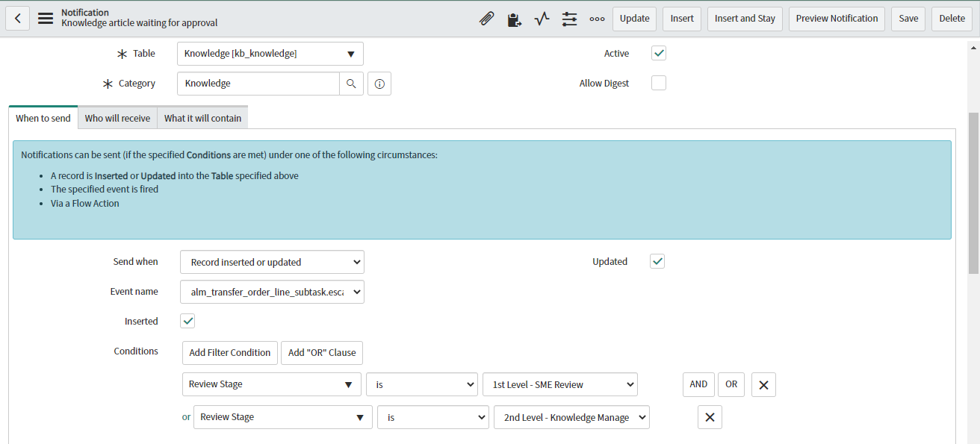Toggle the Active checkbox
Image resolution: width=980 pixels, height=444 pixels.
(x=659, y=54)
